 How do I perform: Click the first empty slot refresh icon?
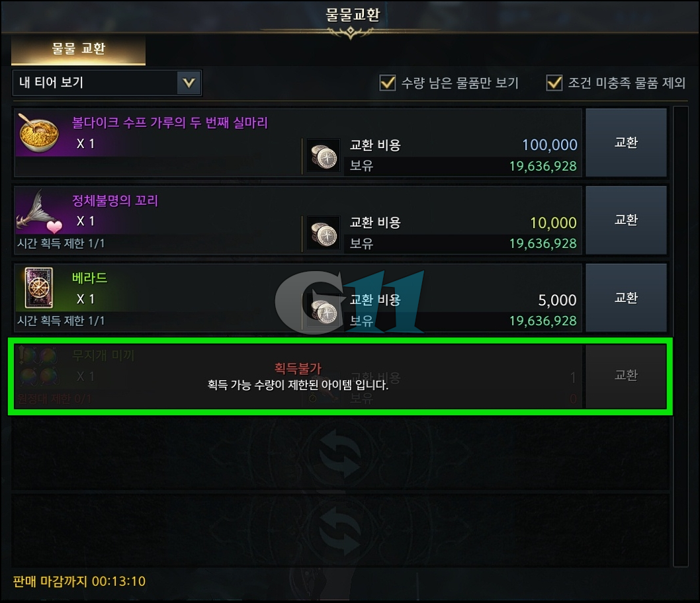[x=340, y=454]
